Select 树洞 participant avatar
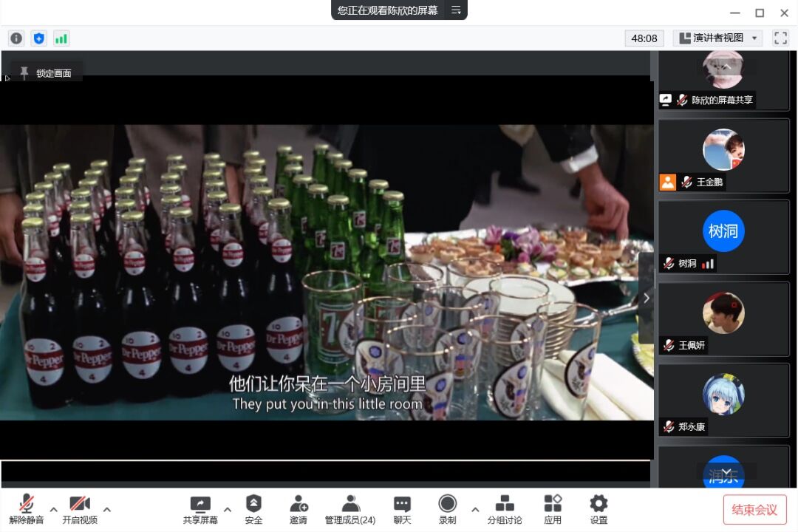The height and width of the screenshot is (532, 798). [723, 231]
